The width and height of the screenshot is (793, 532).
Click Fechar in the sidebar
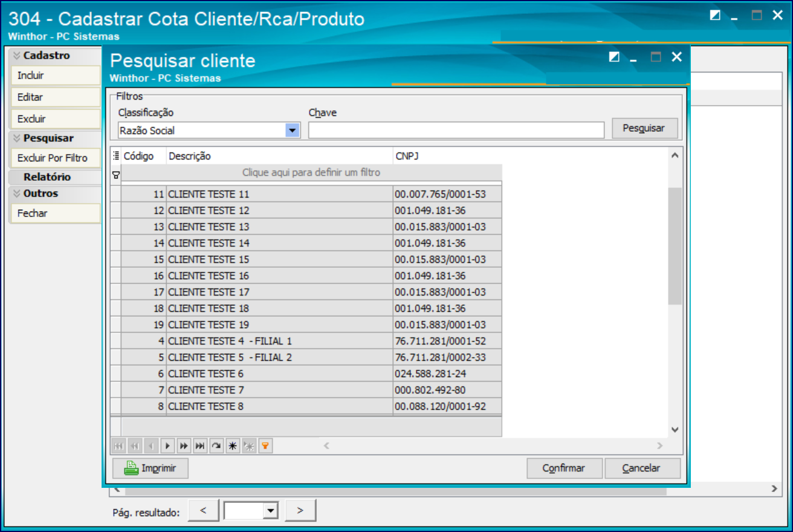click(x=55, y=213)
